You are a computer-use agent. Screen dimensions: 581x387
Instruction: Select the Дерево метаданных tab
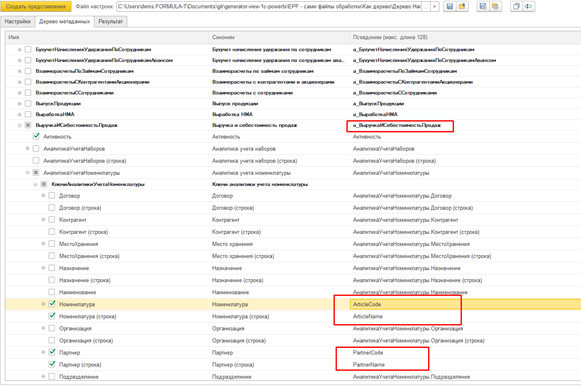(x=64, y=22)
